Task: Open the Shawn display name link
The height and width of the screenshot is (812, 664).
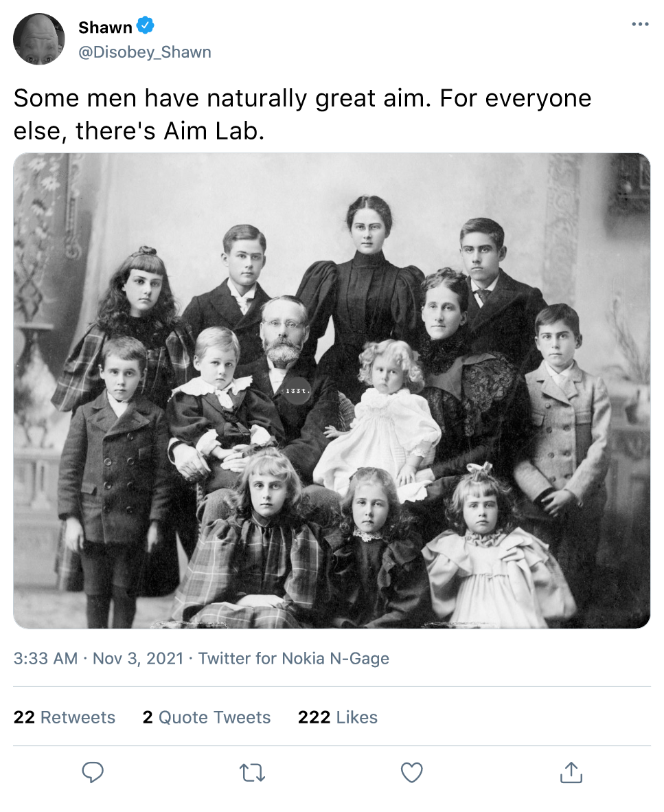Action: click(x=105, y=27)
